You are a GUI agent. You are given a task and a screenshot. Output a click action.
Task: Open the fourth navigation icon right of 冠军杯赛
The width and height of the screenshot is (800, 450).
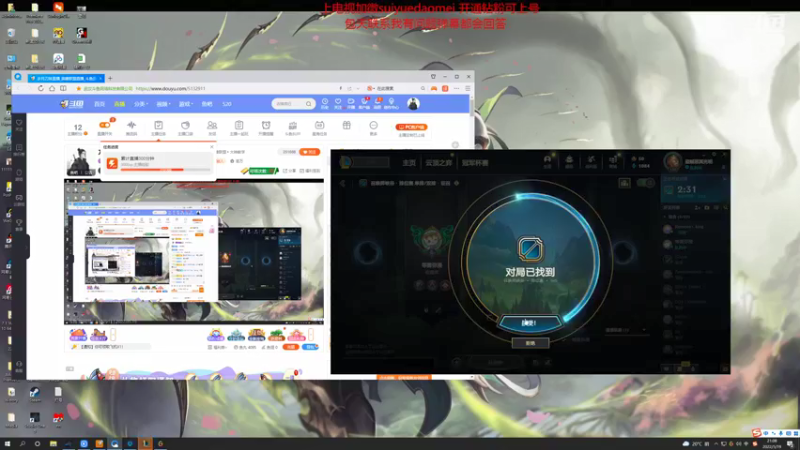(613, 161)
